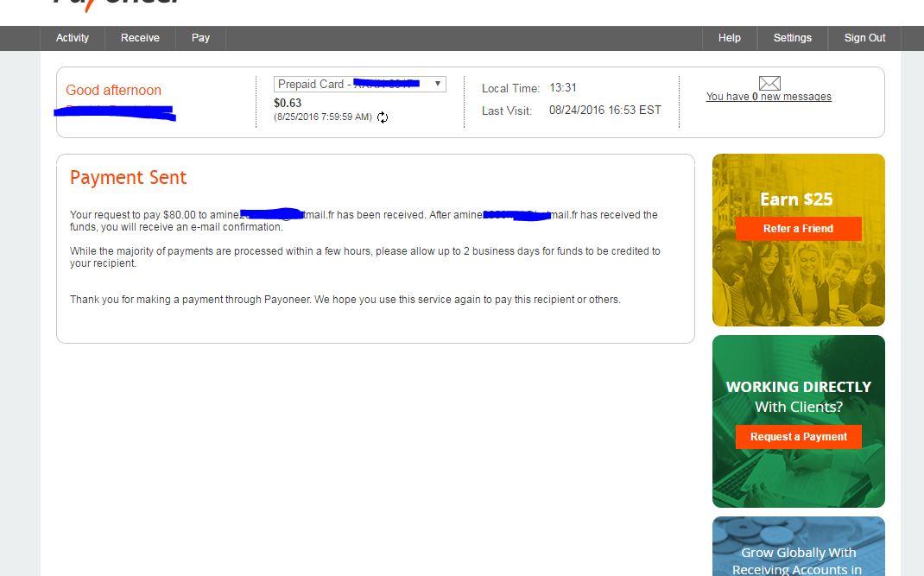
Task: Click the balance timestamp 8/25/2016 7:59:59 AM
Action: (323, 117)
